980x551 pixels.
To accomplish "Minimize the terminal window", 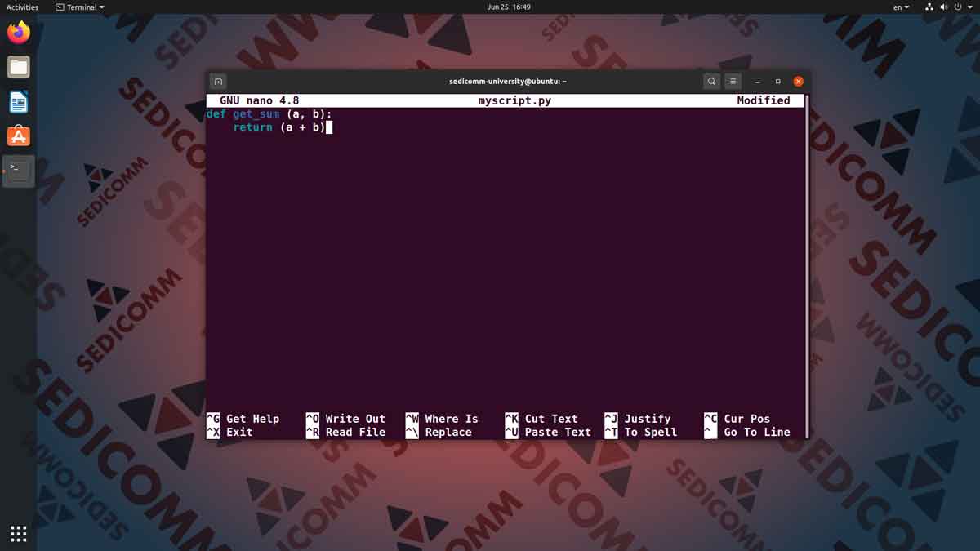I will point(758,82).
